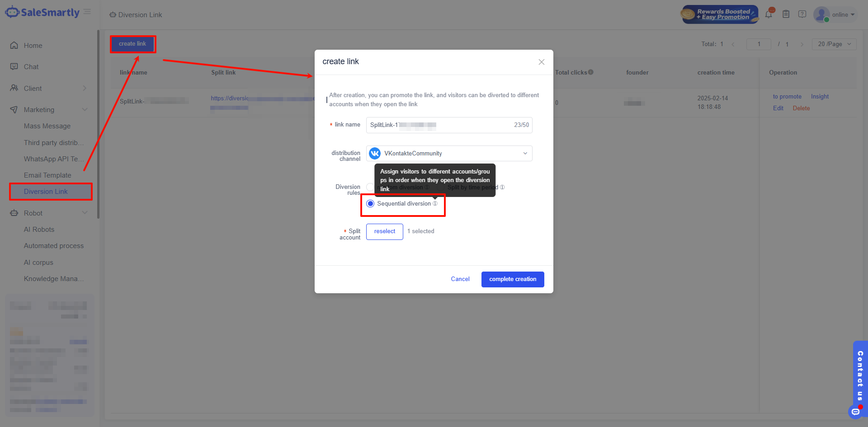Select the random diversion radio button
Image resolution: width=868 pixels, height=427 pixels.
click(370, 188)
